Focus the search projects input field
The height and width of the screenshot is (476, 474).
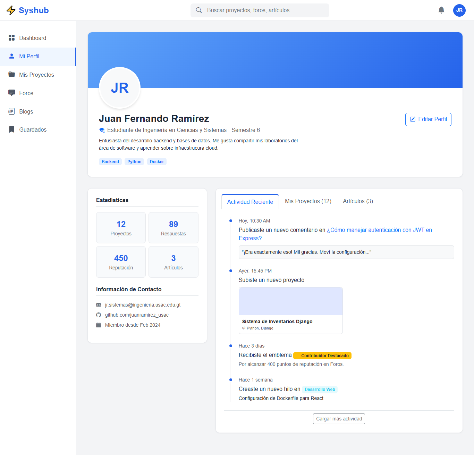(264, 10)
